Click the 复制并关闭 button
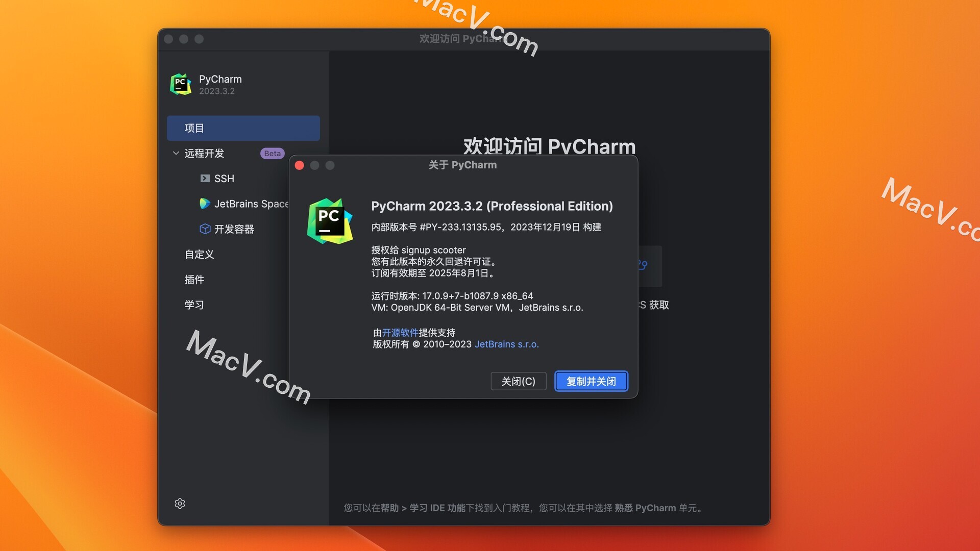The image size is (980, 551). coord(590,381)
